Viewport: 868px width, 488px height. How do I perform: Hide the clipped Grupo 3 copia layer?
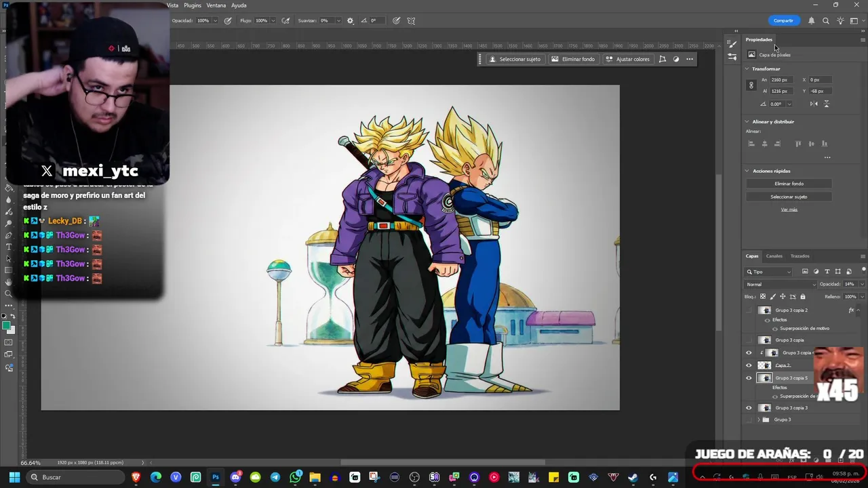click(749, 353)
